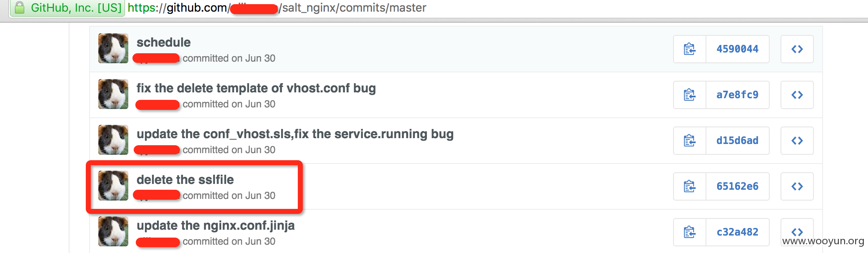The image size is (868, 253).
Task: Browse code at the d15d6ad commit
Action: [x=797, y=141]
